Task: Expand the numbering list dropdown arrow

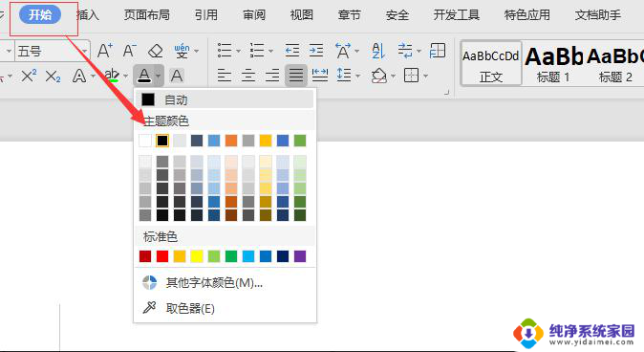Action: pyautogui.click(x=270, y=52)
